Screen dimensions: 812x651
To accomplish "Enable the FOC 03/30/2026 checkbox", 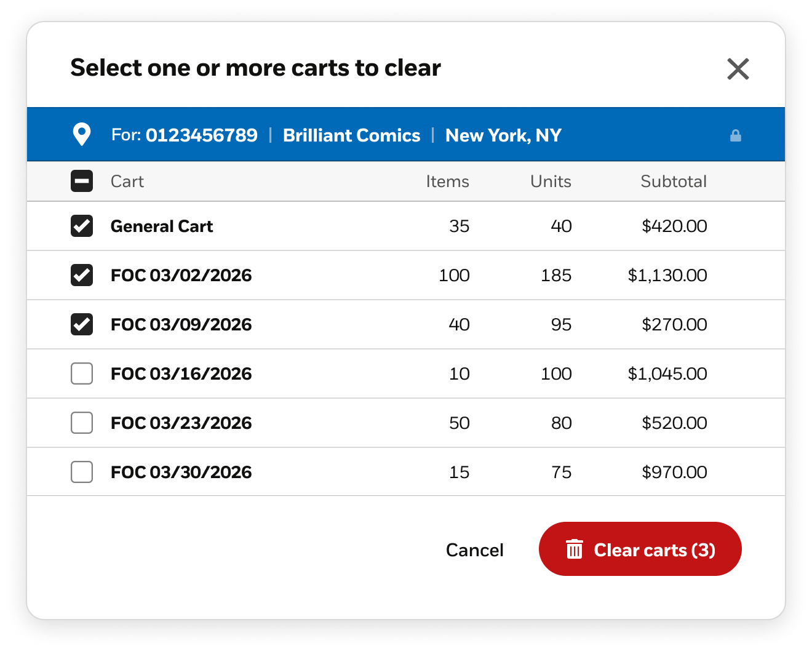I will click(x=82, y=472).
